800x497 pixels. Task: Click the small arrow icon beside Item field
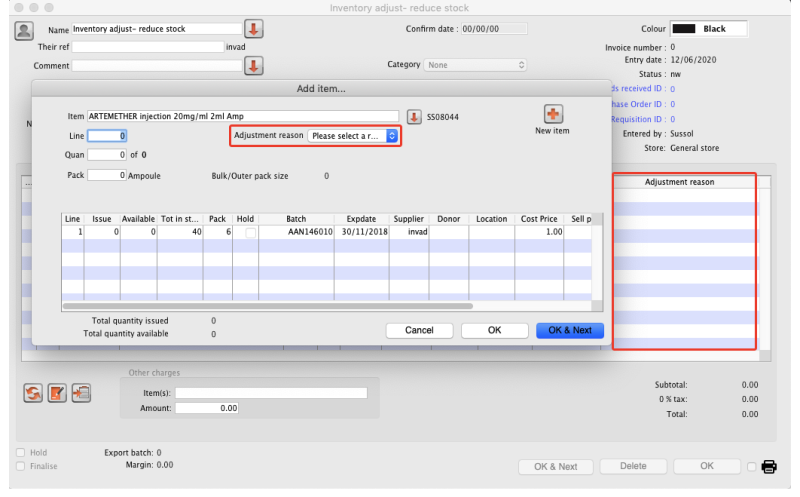click(x=414, y=117)
